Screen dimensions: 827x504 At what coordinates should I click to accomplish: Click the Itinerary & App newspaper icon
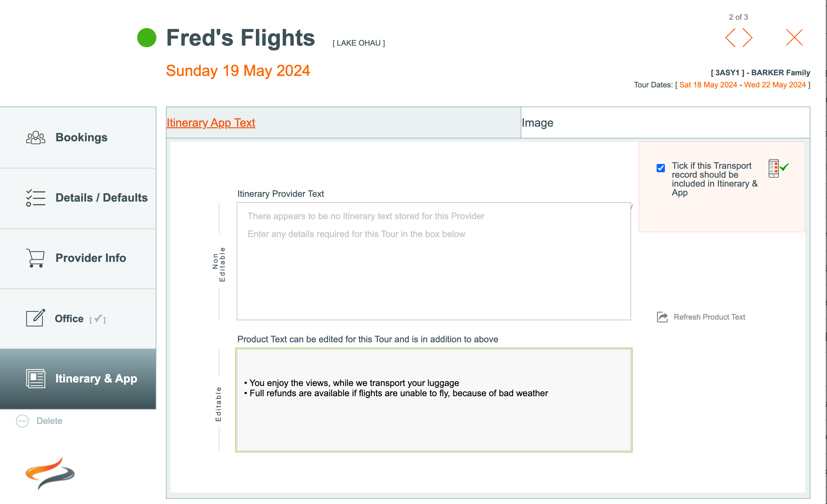click(36, 379)
